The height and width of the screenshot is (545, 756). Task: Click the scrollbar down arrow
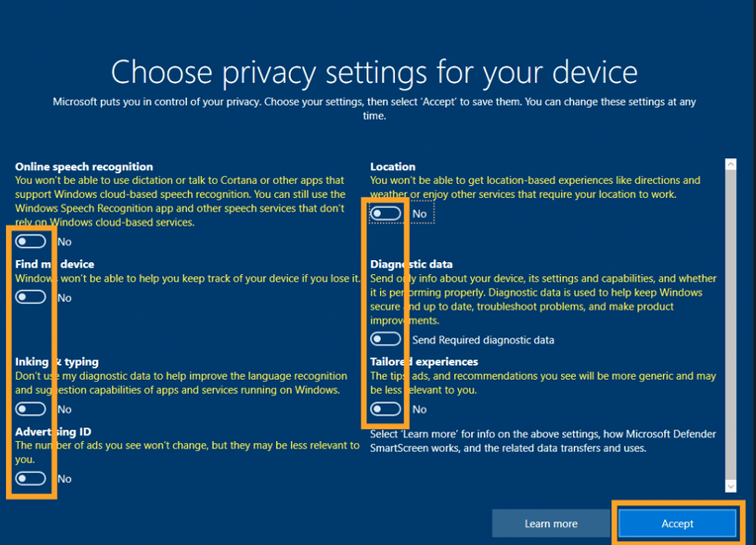pyautogui.click(x=731, y=486)
